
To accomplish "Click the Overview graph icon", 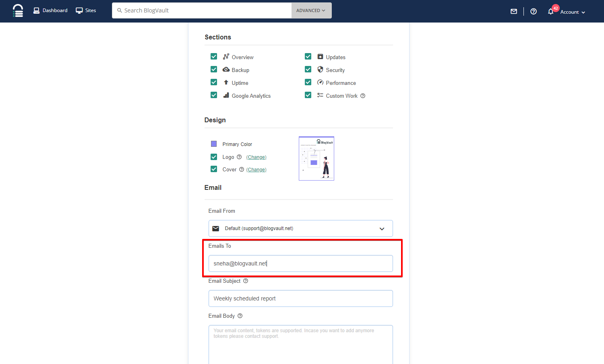I will pos(226,56).
